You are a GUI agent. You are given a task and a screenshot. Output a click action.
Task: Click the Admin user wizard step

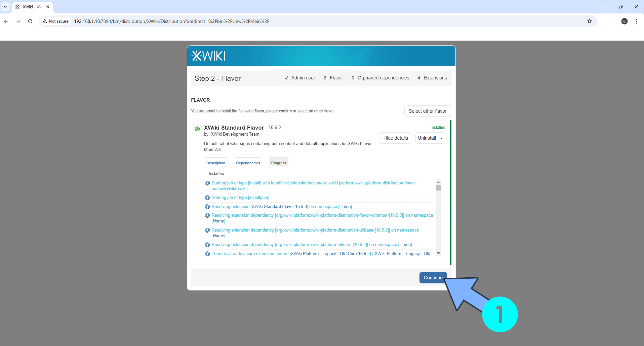click(300, 78)
